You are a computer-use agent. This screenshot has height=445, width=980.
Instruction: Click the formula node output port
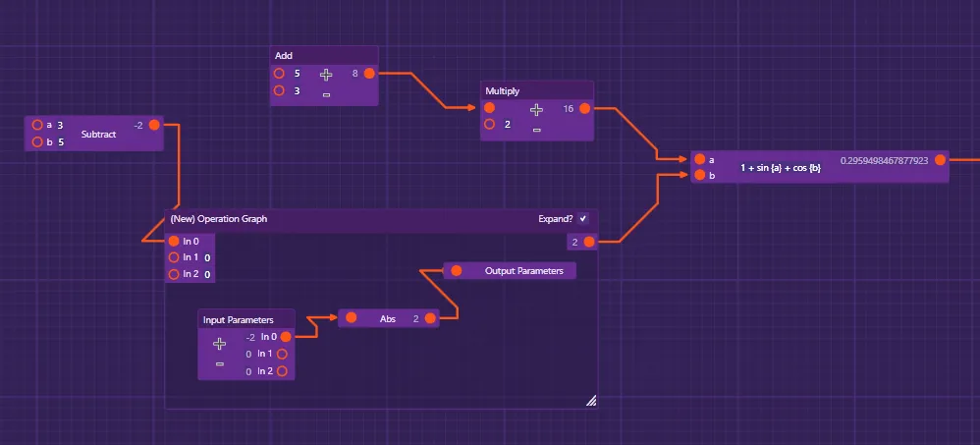940,160
